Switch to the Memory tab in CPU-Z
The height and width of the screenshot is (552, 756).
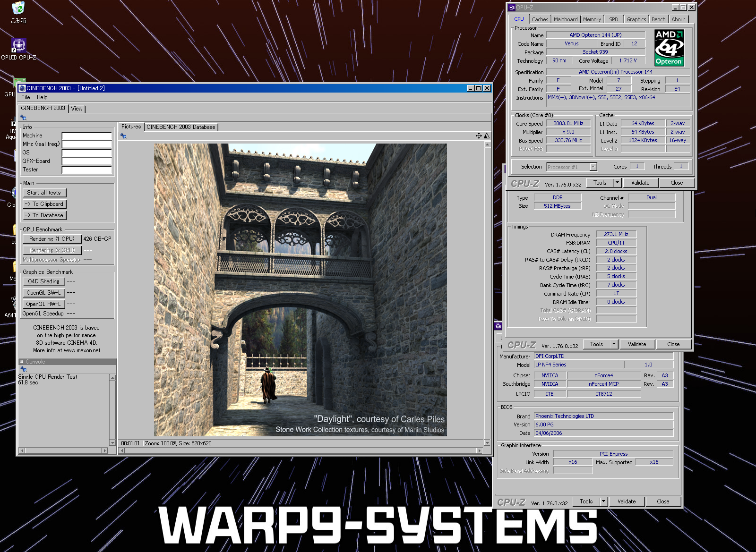point(592,19)
